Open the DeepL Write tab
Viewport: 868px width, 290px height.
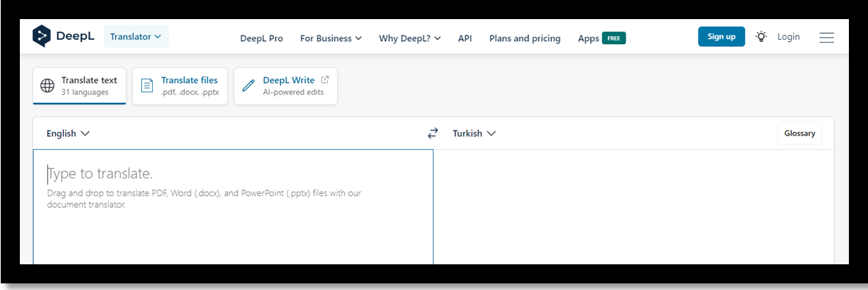coord(286,86)
